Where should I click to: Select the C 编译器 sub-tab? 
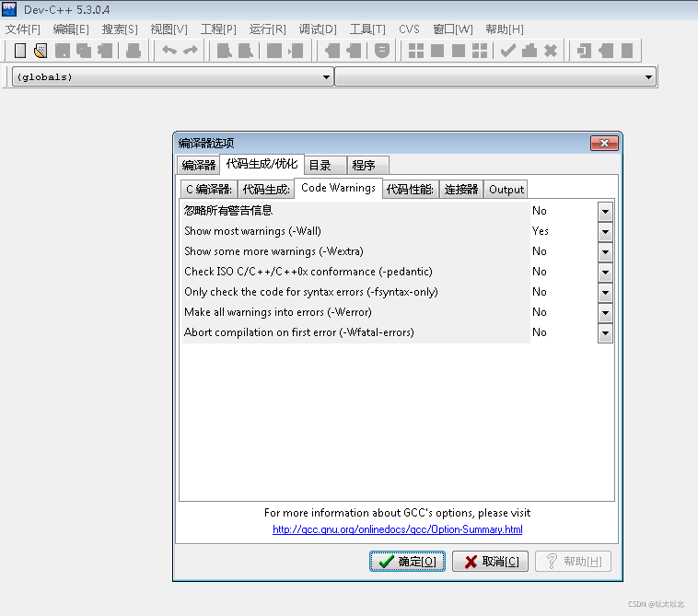(x=209, y=189)
